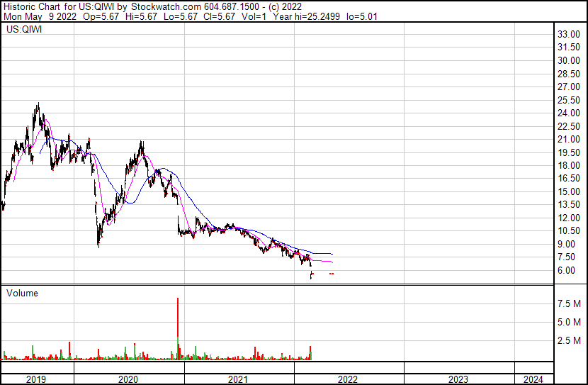588x385 pixels.
Task: Click the Cl=5.67 closing value
Action: [x=220, y=16]
